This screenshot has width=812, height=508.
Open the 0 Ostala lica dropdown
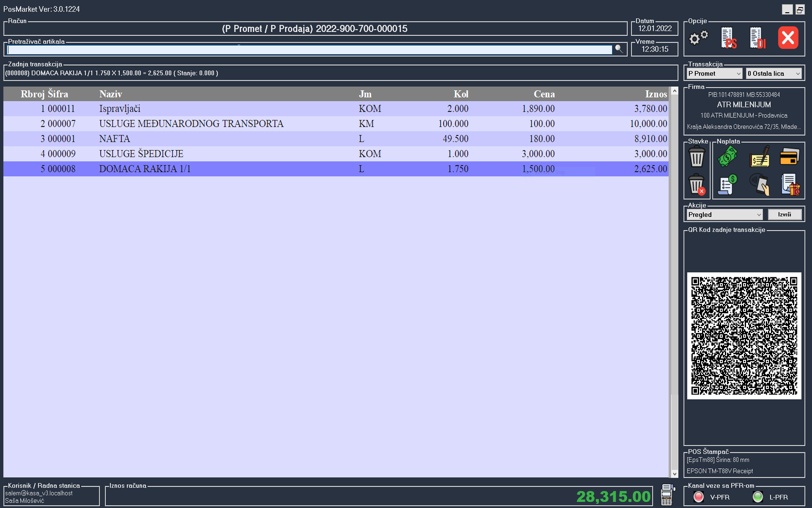coord(774,74)
